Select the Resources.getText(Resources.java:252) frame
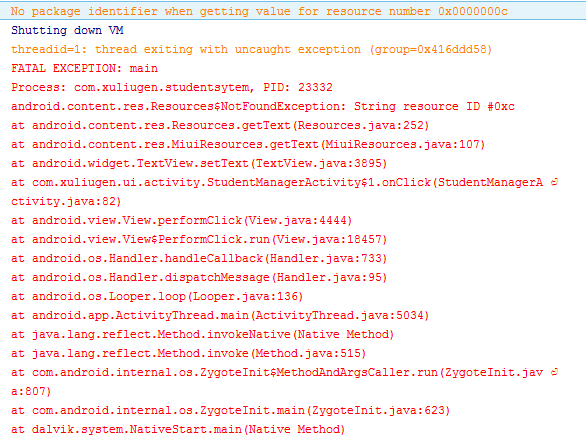The height and width of the screenshot is (441, 586). pos(220,126)
